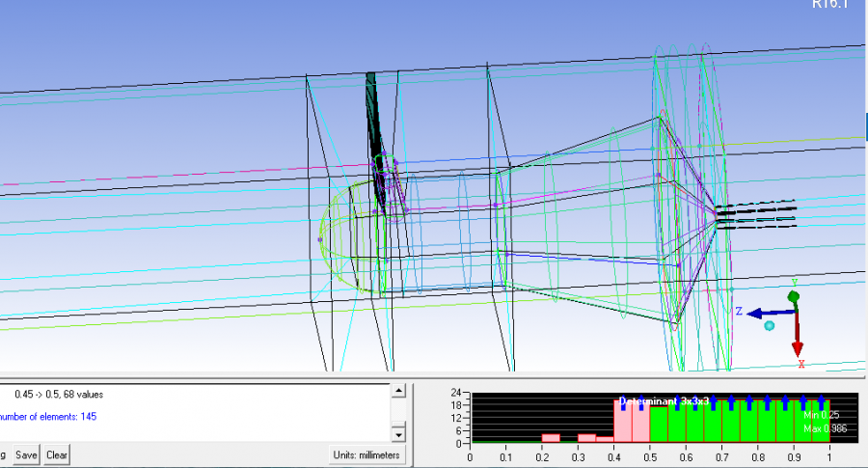
Task: Select the 0.2 to 0.25 histogram bar
Action: pos(551,438)
